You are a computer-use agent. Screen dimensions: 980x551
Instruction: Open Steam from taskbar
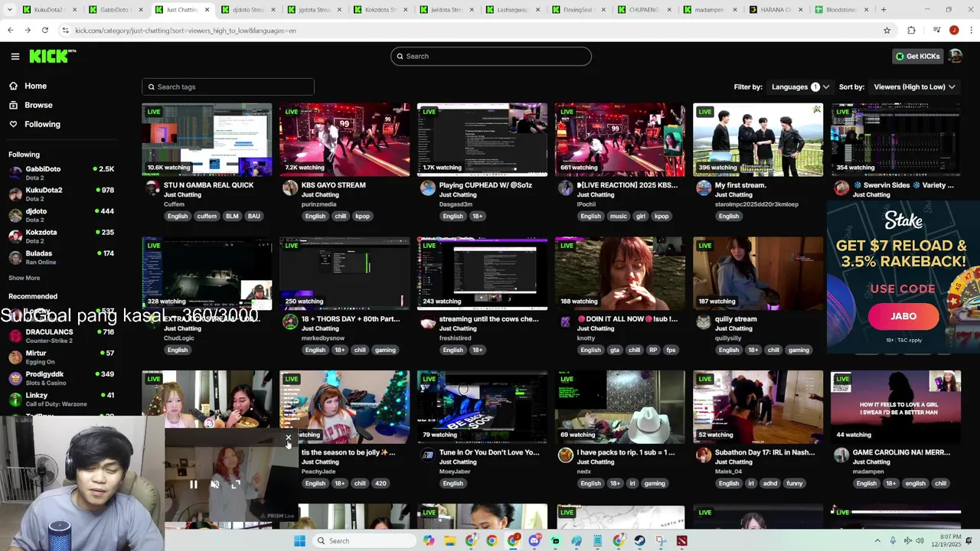tap(639, 541)
